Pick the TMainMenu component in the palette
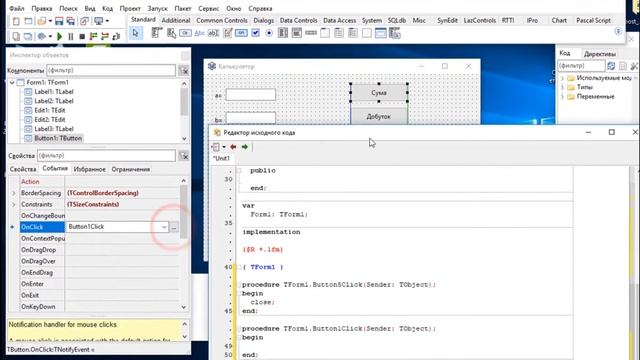The width and height of the screenshot is (640, 360). pos(157,33)
